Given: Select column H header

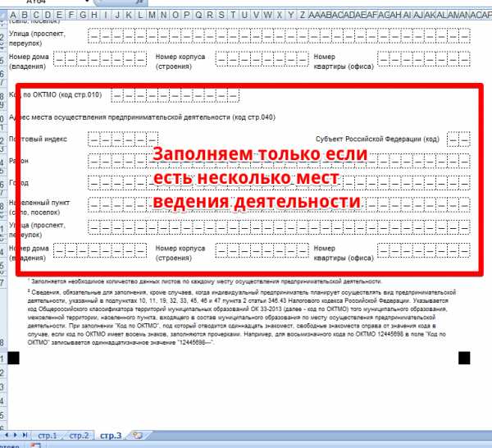Looking at the screenshot, I should 93,15.
